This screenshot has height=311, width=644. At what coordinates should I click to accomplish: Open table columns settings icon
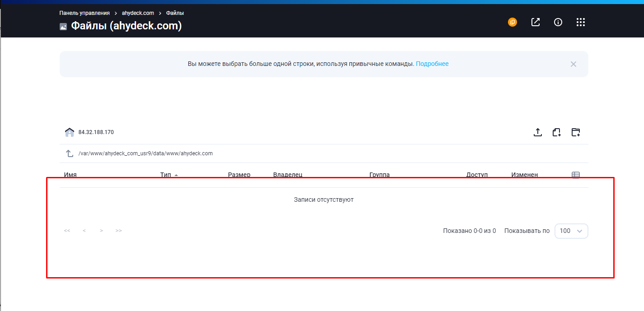tap(576, 175)
